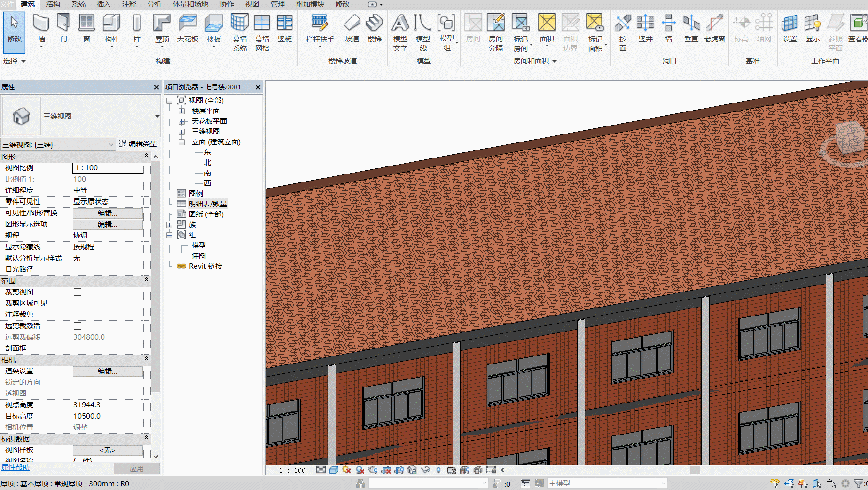Collapse the 立面 (建筑立面) tree node
The image size is (868, 490).
181,142
